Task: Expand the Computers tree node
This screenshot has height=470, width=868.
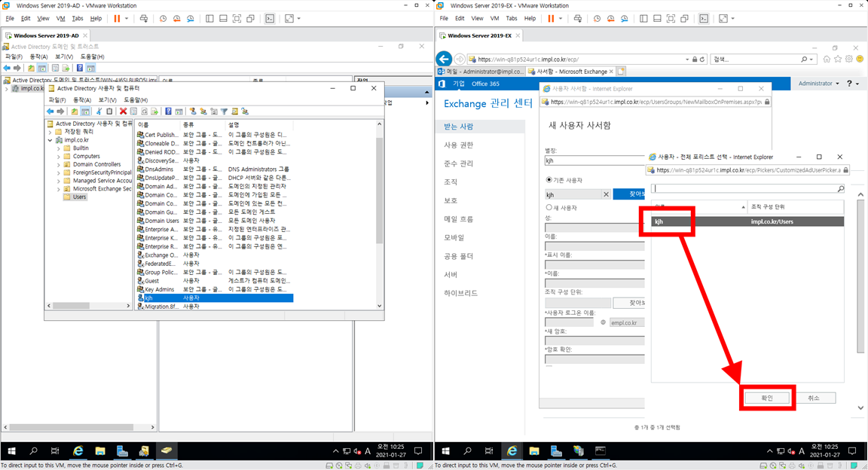Action: click(59, 157)
